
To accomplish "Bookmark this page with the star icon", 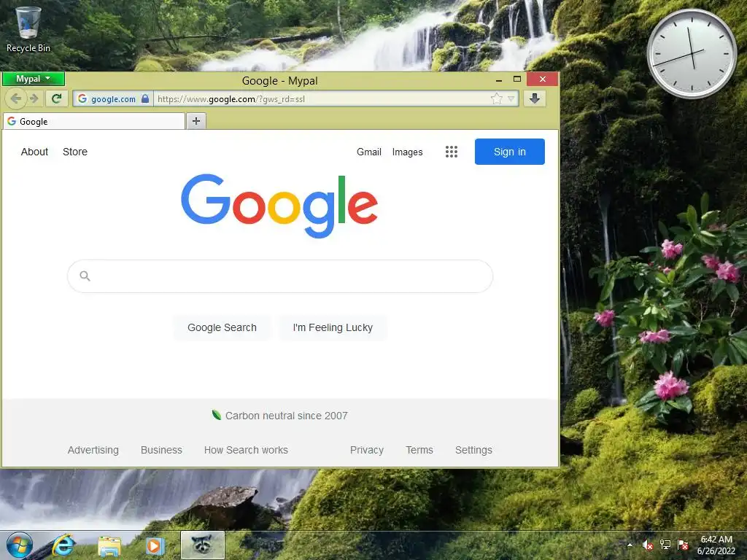I will tap(496, 98).
